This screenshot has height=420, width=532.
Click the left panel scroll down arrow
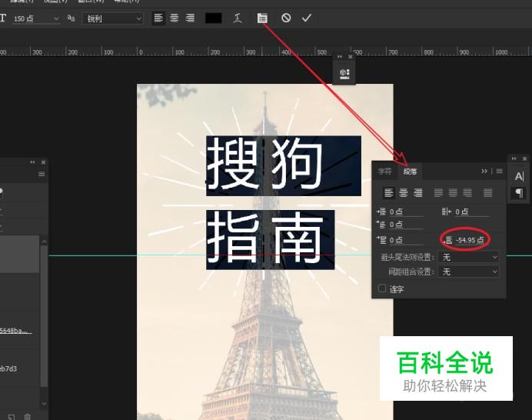pyautogui.click(x=44, y=403)
